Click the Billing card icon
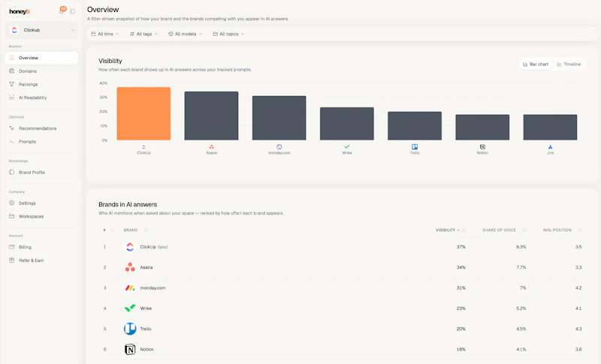601x364 pixels. 11,247
